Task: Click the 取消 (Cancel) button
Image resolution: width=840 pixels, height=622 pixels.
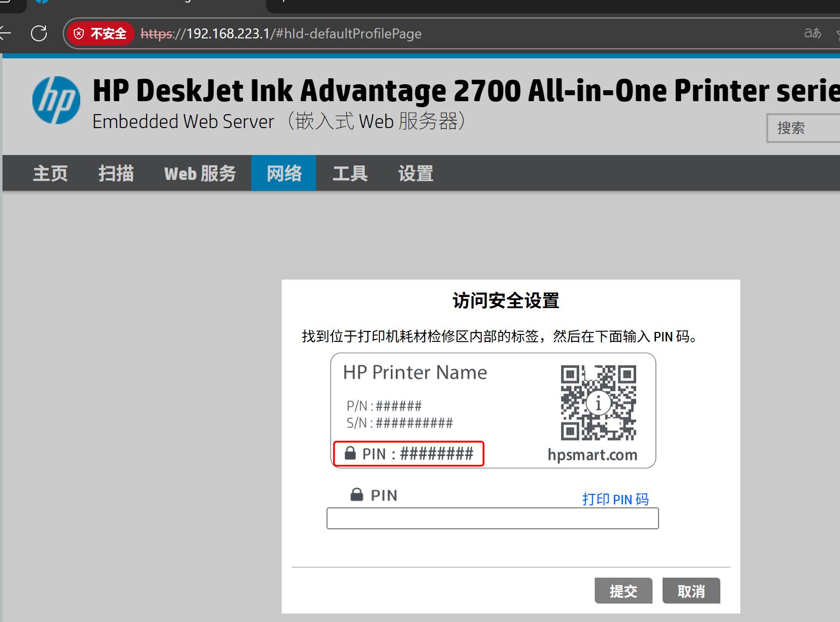Action: point(691,591)
